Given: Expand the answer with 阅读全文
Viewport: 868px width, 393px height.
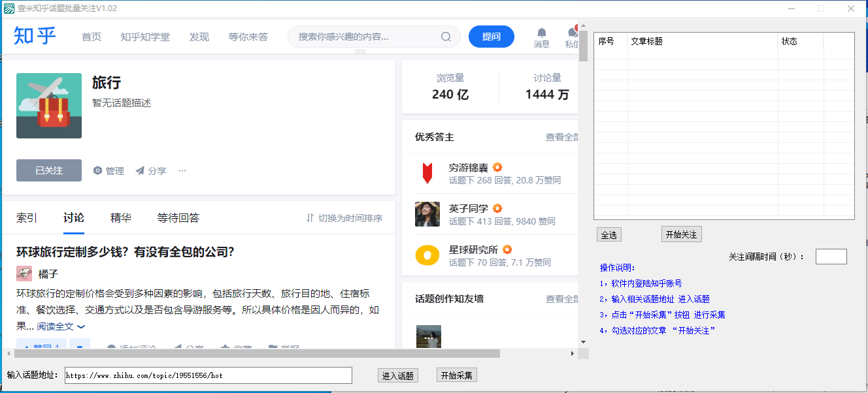Looking at the screenshot, I should 61,326.
